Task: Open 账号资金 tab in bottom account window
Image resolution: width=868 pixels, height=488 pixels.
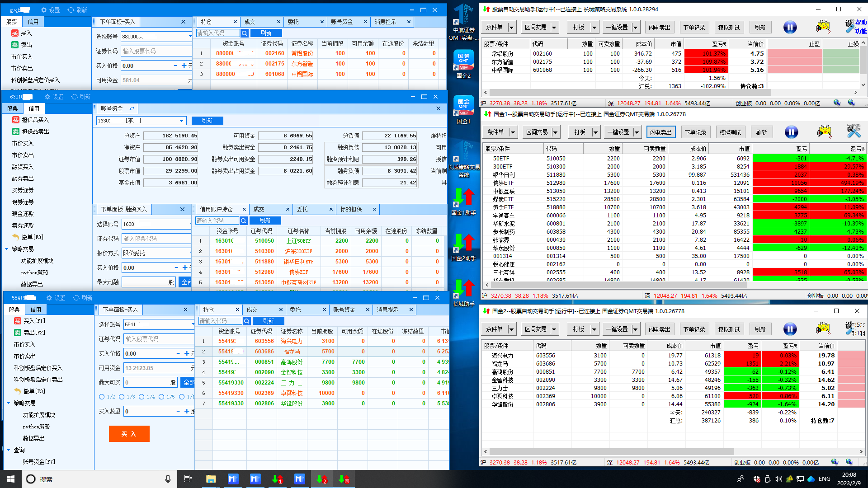Action: tap(344, 310)
